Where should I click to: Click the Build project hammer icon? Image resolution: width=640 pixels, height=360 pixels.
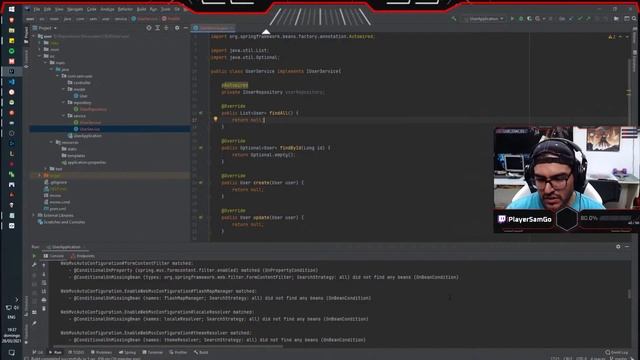click(454, 18)
